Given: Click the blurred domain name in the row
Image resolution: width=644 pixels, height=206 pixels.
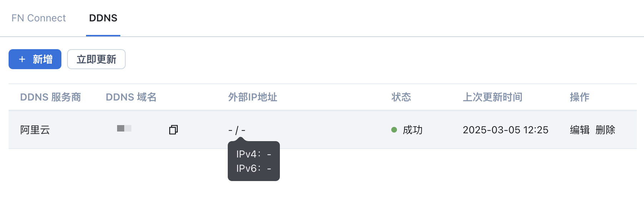Looking at the screenshot, I should (x=124, y=128).
